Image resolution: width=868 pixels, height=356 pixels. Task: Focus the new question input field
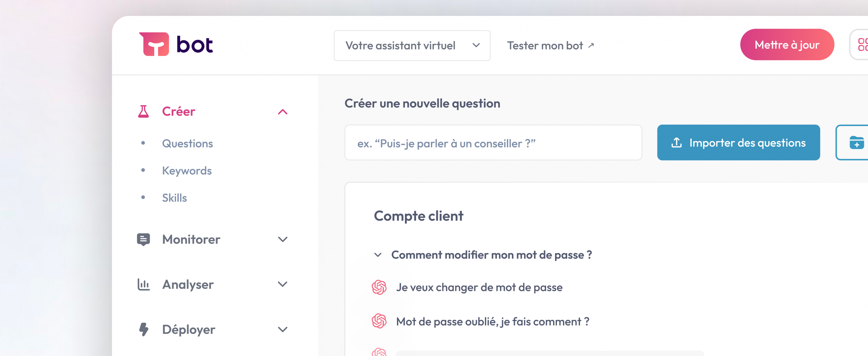click(493, 143)
